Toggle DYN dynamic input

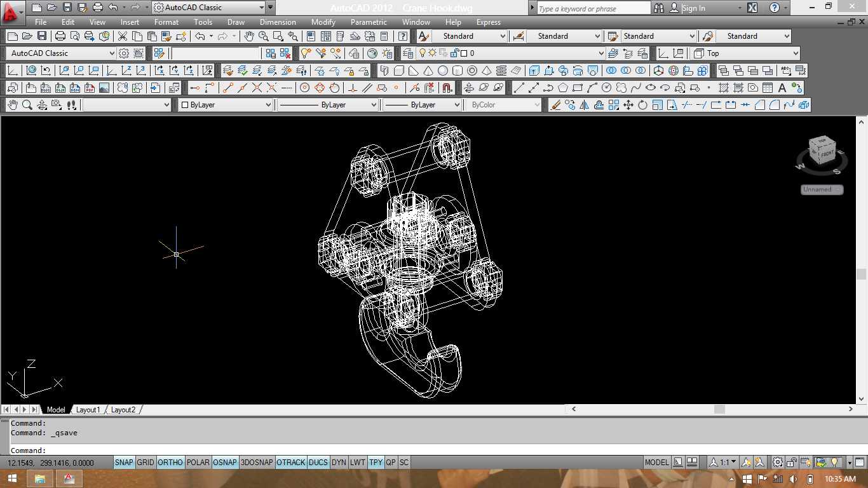[x=339, y=463]
